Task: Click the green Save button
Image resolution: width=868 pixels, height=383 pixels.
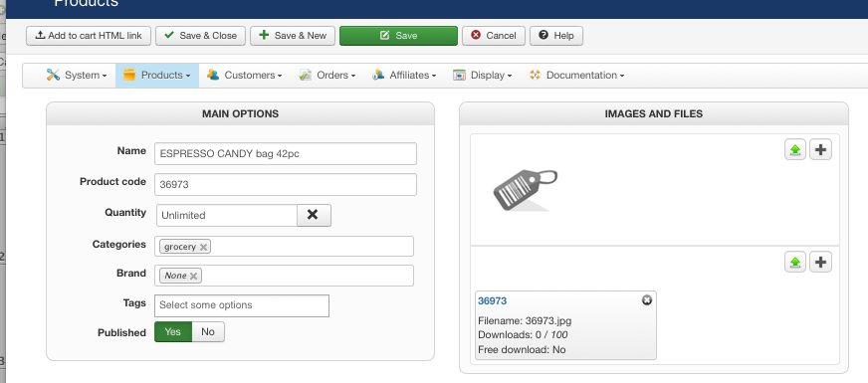Action: click(x=398, y=36)
